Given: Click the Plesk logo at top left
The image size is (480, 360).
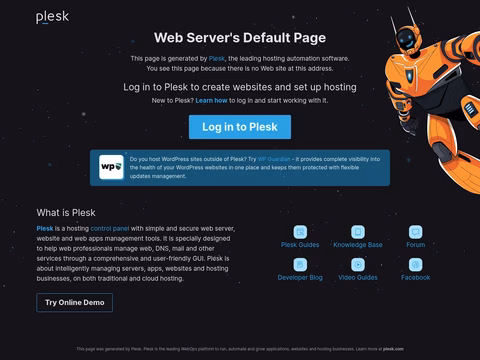Looking at the screenshot, I should coord(52,17).
